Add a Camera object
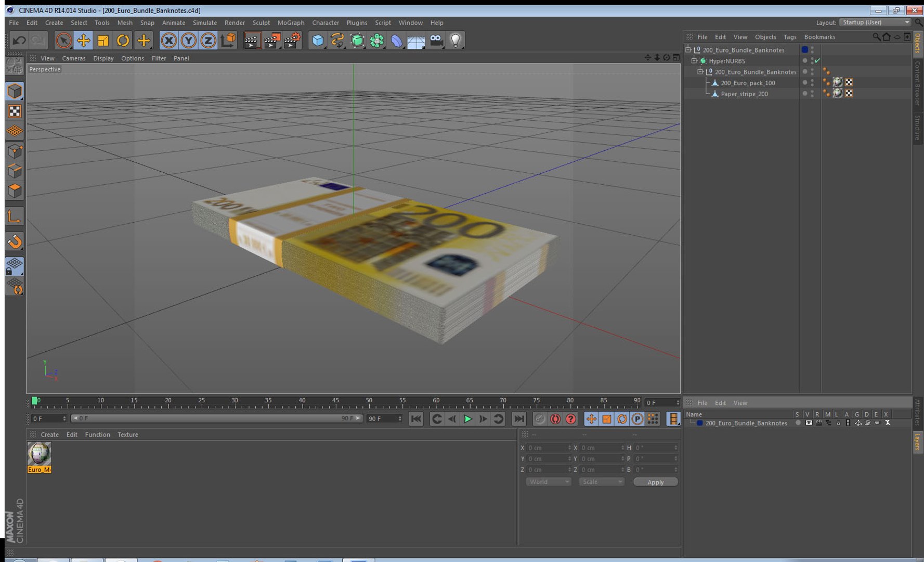924x562 pixels. (436, 40)
